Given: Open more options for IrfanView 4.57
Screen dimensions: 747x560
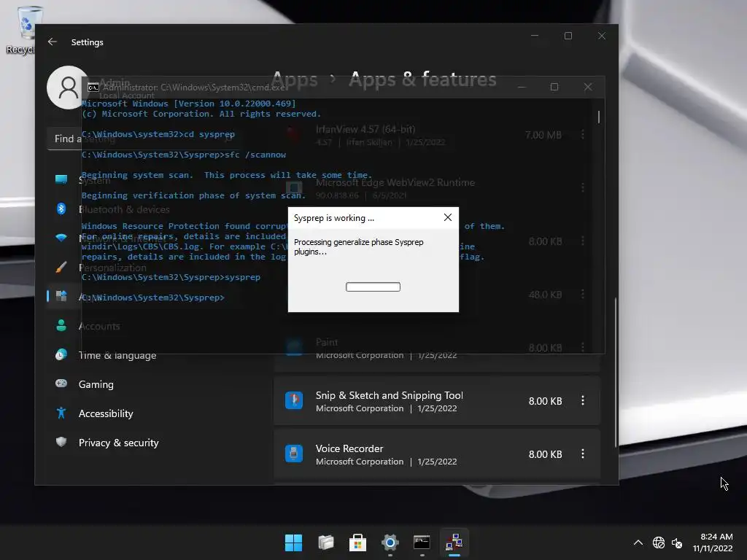Looking at the screenshot, I should (x=583, y=135).
